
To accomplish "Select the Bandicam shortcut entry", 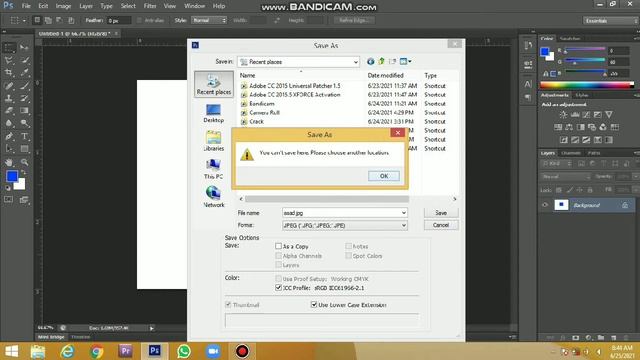I will pyautogui.click(x=262, y=104).
